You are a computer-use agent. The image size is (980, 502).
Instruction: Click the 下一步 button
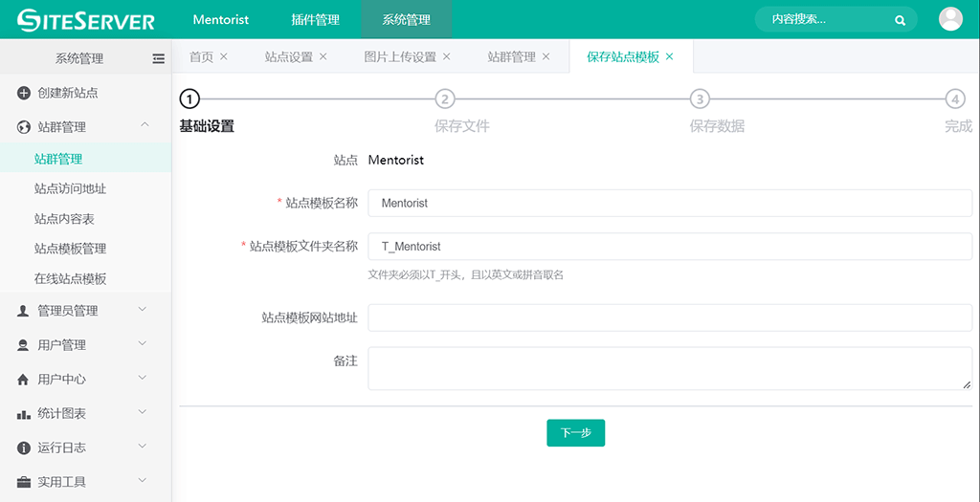click(x=575, y=433)
